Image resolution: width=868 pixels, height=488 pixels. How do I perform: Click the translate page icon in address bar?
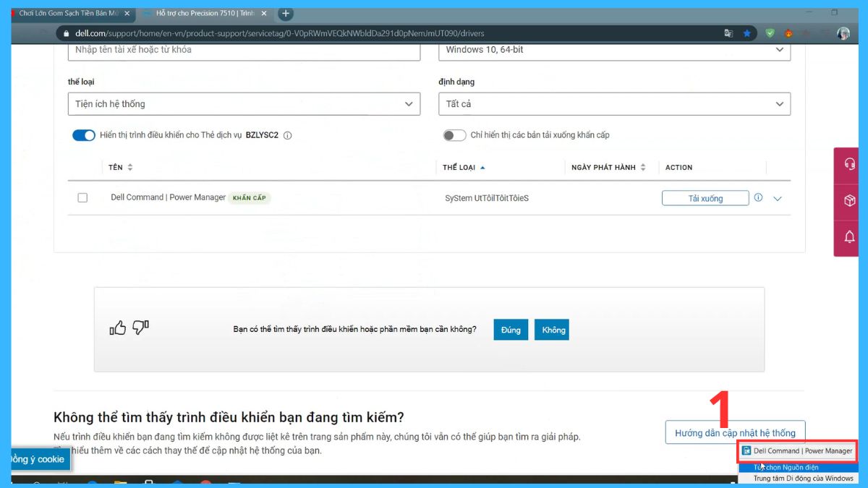(728, 33)
